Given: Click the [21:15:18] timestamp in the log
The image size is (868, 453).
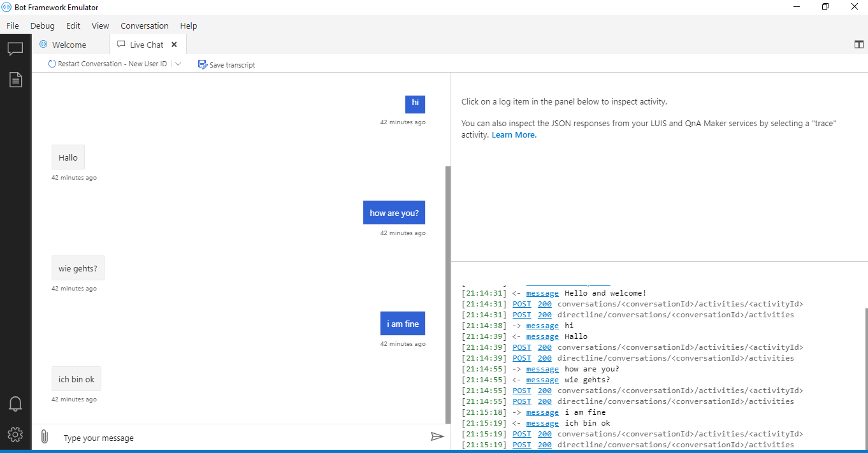Looking at the screenshot, I should (484, 412).
